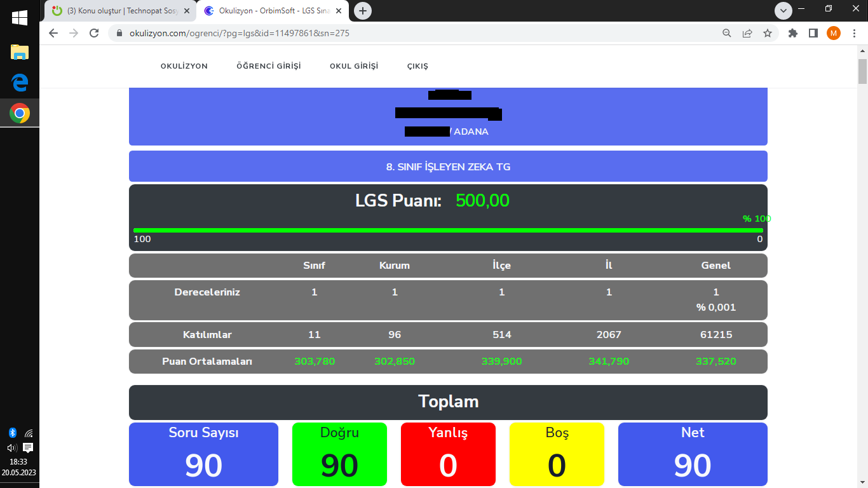Open the Chrome profile avatar M

click(834, 33)
